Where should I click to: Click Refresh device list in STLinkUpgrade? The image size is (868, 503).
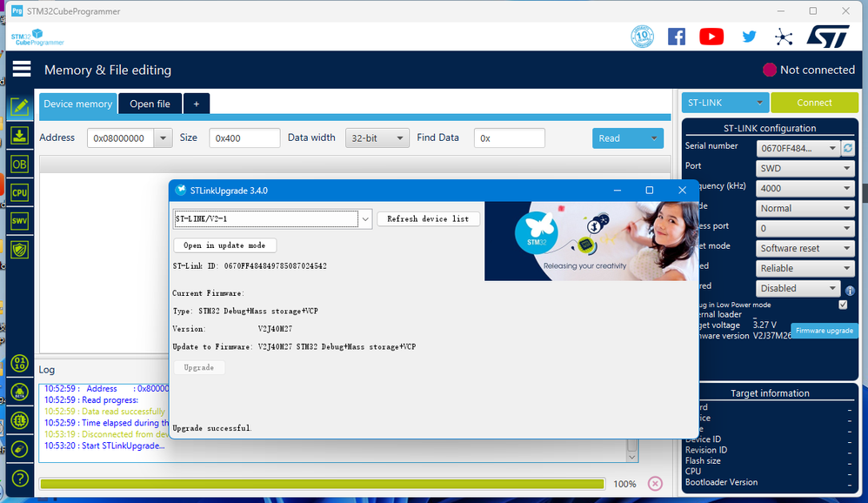[x=428, y=218]
